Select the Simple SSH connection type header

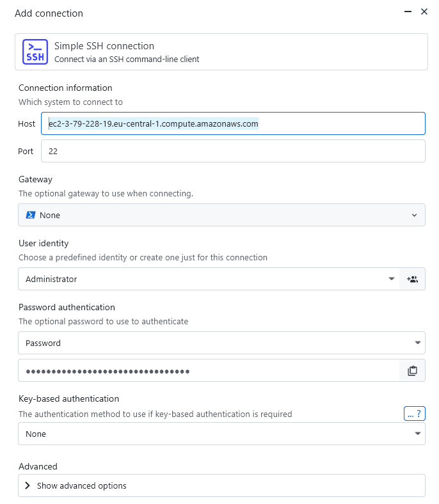221,51
